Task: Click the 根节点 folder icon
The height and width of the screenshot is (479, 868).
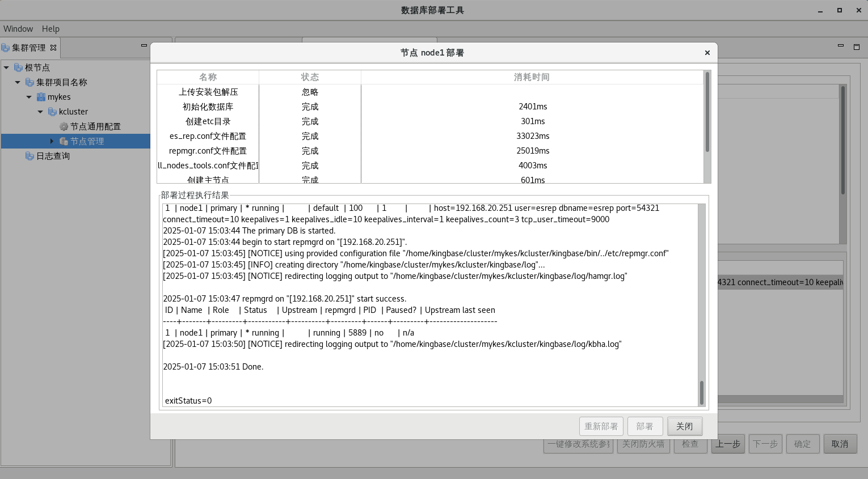Action: (x=18, y=67)
